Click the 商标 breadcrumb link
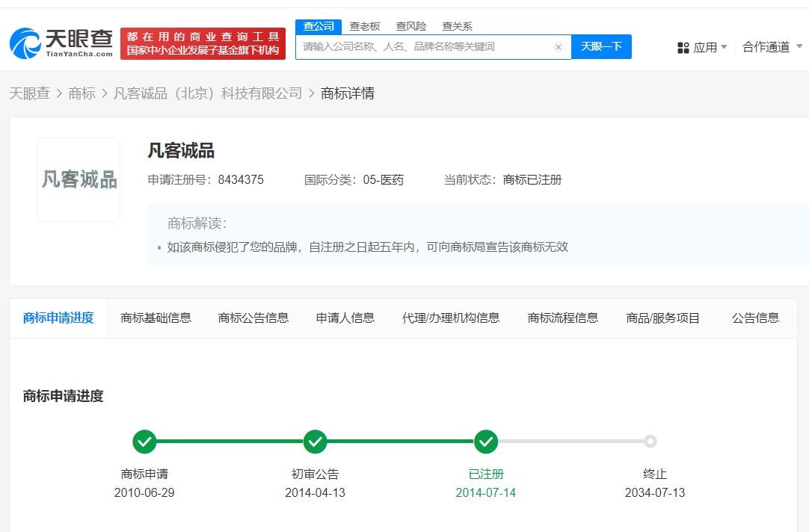Screen dimensions: 809x532 81,93
